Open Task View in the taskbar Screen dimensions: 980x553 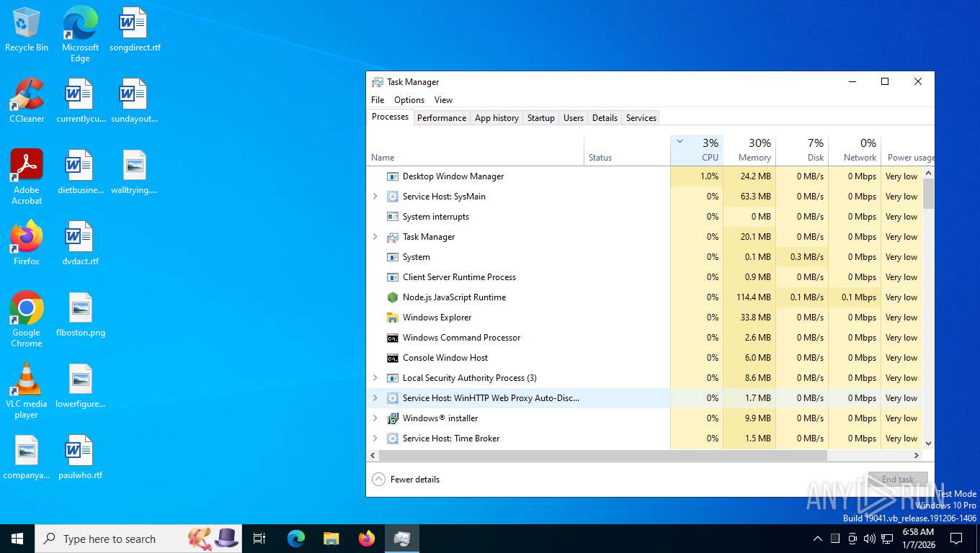click(259, 539)
